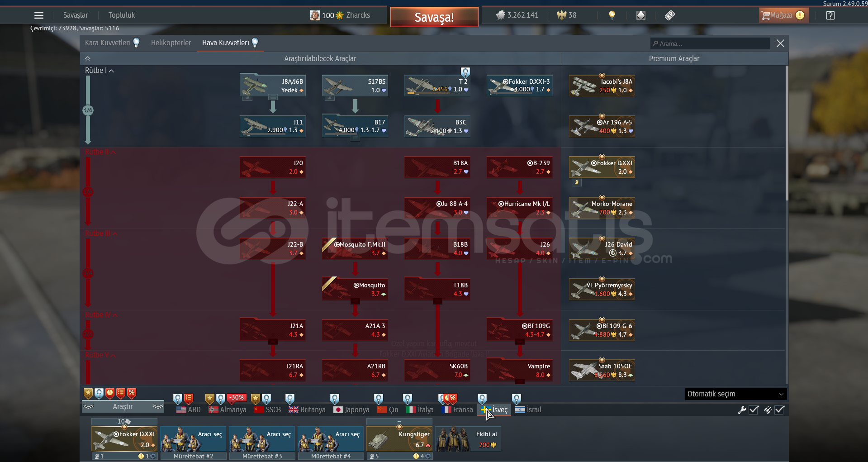Viewport: 868px width, 462px height.
Task: Open the Mağaza store button
Action: pos(783,15)
